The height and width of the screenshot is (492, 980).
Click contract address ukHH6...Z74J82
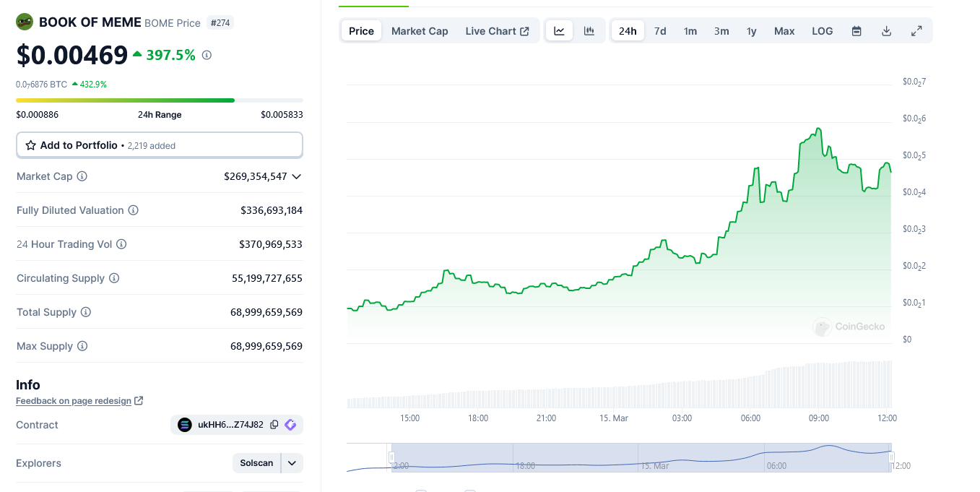[x=230, y=425]
